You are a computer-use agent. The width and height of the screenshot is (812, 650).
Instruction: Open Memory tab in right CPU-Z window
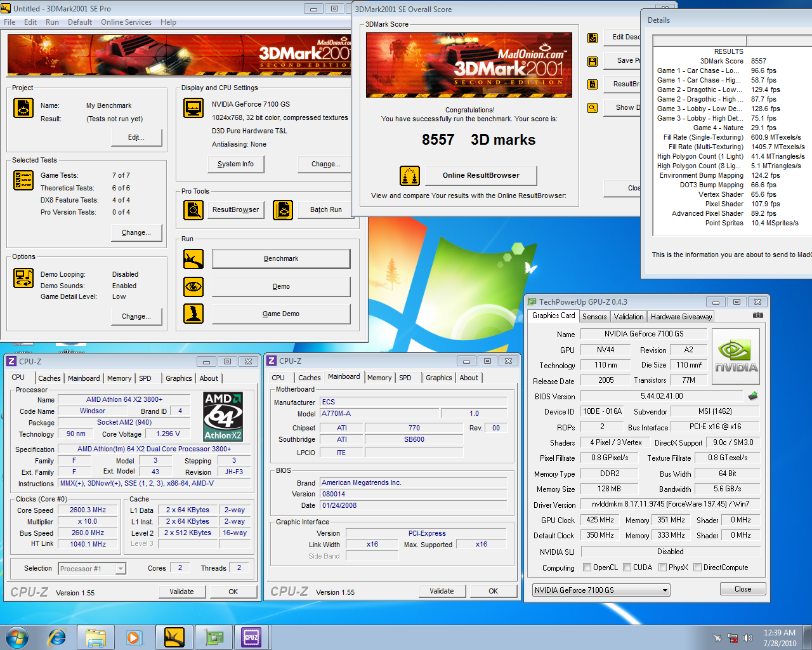click(379, 378)
